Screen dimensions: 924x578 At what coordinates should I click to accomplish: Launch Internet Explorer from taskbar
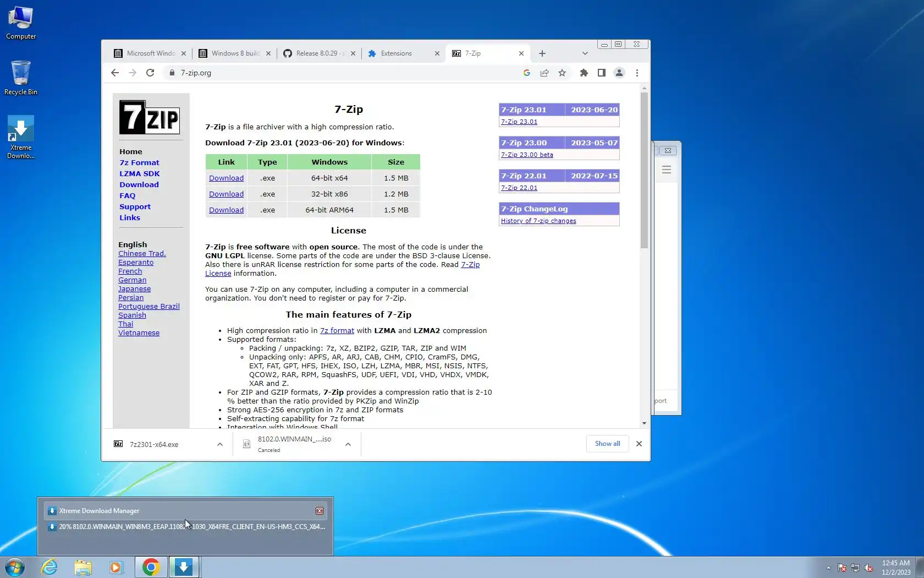coord(50,567)
